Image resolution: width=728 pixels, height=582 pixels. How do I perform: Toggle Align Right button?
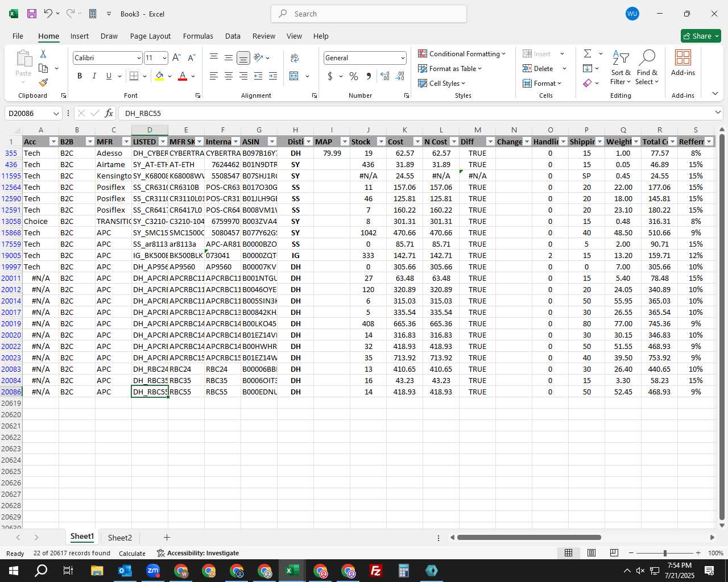point(243,76)
